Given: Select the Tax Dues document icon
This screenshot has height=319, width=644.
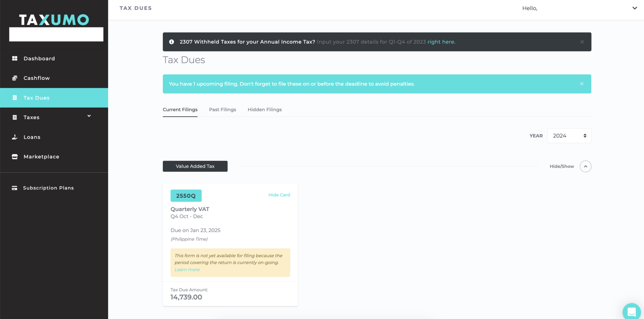Looking at the screenshot, I should click(14, 98).
